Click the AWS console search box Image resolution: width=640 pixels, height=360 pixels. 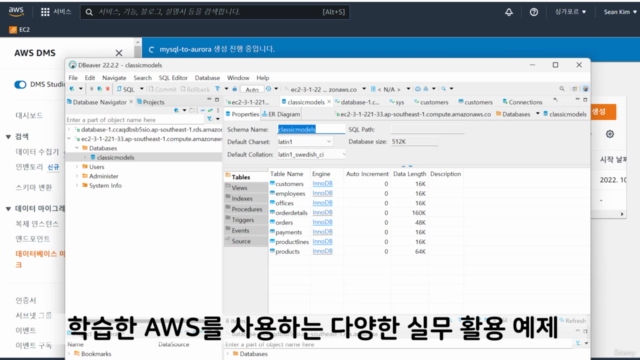click(x=215, y=12)
